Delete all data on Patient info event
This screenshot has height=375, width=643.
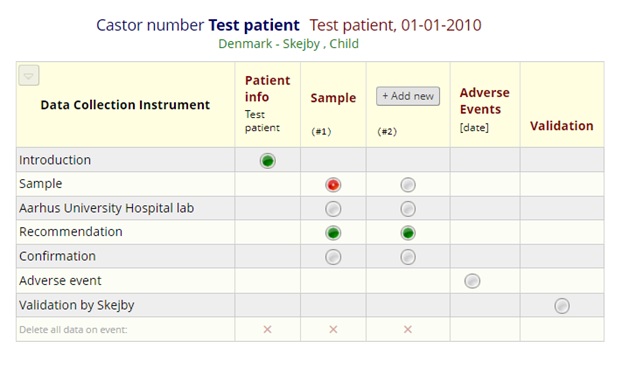[267, 329]
